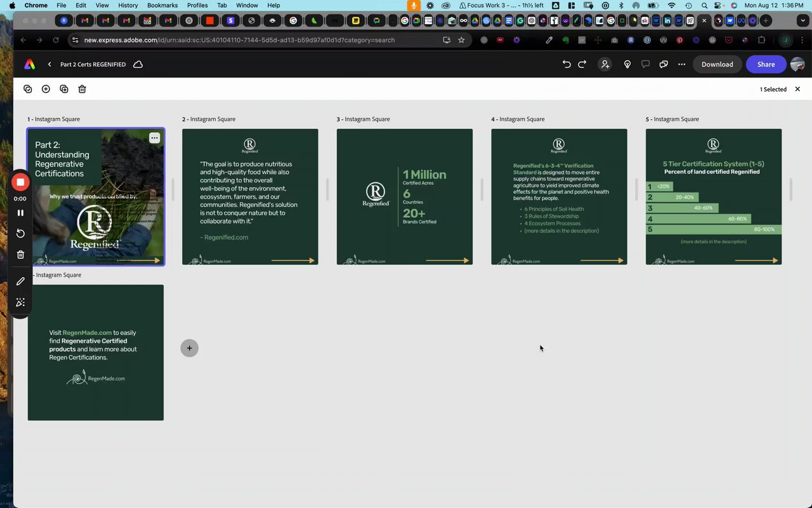The image size is (812, 508).
Task: Open the Window menu
Action: pos(247,5)
